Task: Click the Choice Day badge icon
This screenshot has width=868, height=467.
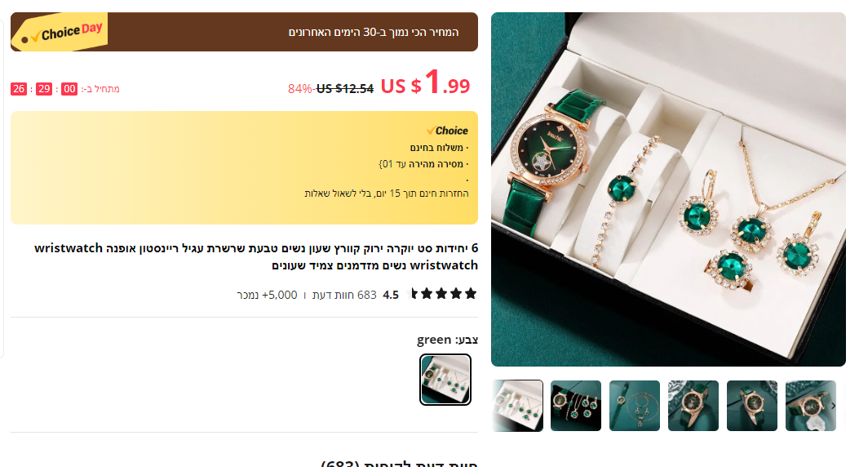Action: pos(60,32)
